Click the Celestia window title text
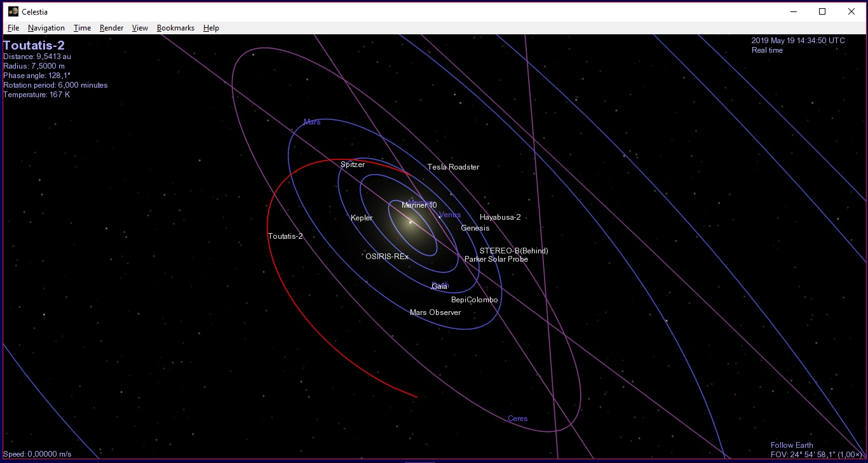This screenshot has width=868, height=463. click(x=34, y=11)
